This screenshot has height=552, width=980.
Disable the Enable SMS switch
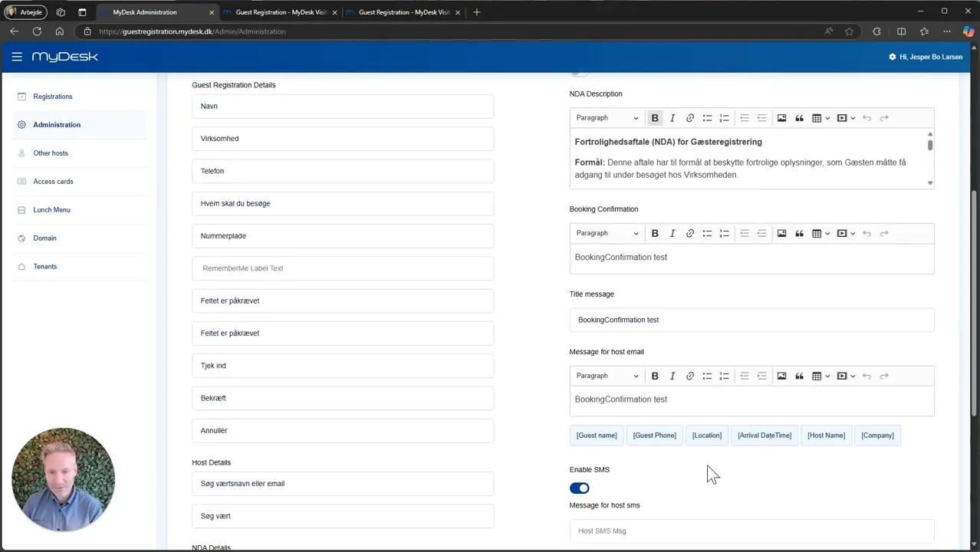tap(580, 488)
